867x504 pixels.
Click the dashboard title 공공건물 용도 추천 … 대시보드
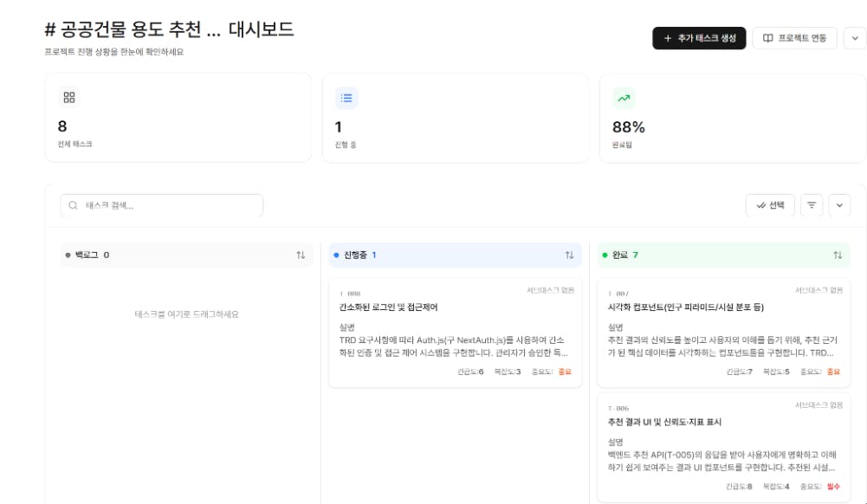(x=169, y=29)
